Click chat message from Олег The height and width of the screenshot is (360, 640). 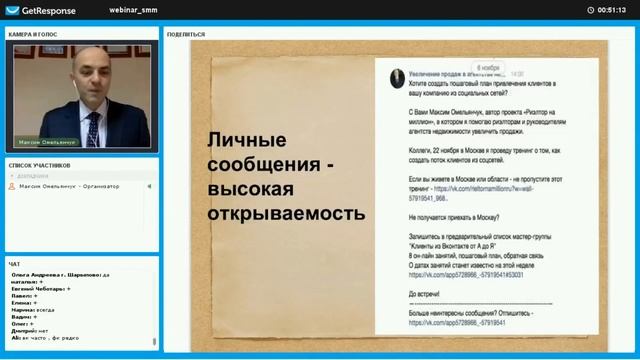click(x=22, y=324)
